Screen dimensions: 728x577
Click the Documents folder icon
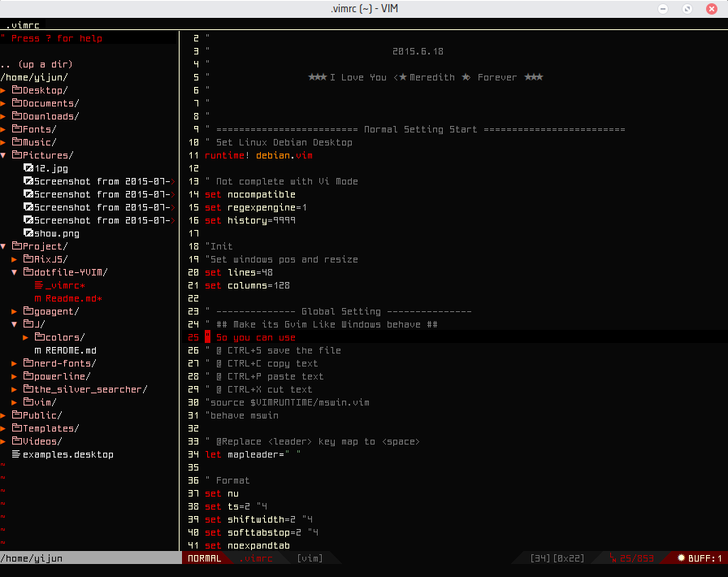coord(17,102)
